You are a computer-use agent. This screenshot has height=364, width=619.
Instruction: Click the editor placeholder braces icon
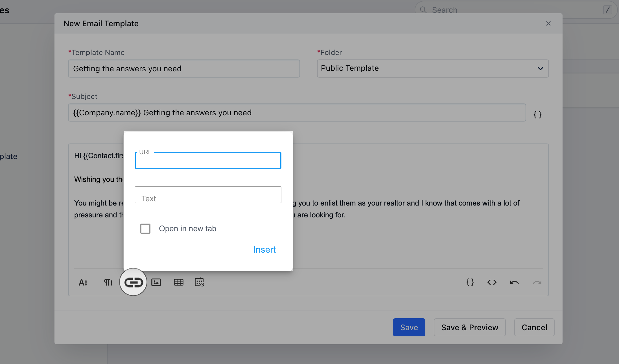click(x=470, y=282)
